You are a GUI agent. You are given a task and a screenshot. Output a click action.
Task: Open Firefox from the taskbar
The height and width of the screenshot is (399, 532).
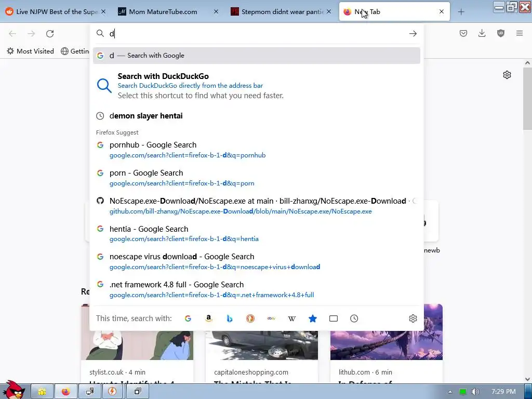66,392
